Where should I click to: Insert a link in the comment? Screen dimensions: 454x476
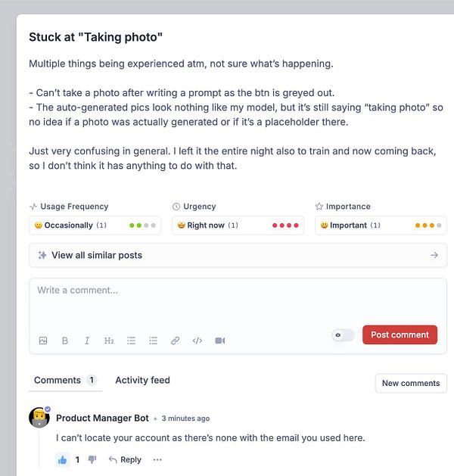(x=175, y=341)
